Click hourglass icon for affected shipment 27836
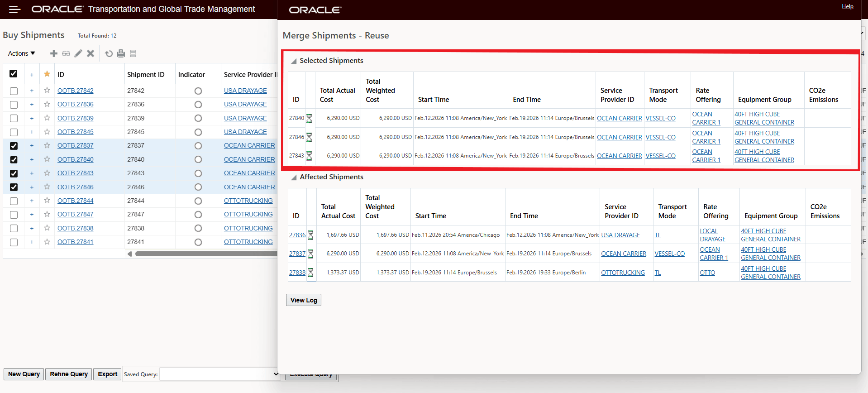This screenshot has height=393, width=868. click(x=311, y=235)
